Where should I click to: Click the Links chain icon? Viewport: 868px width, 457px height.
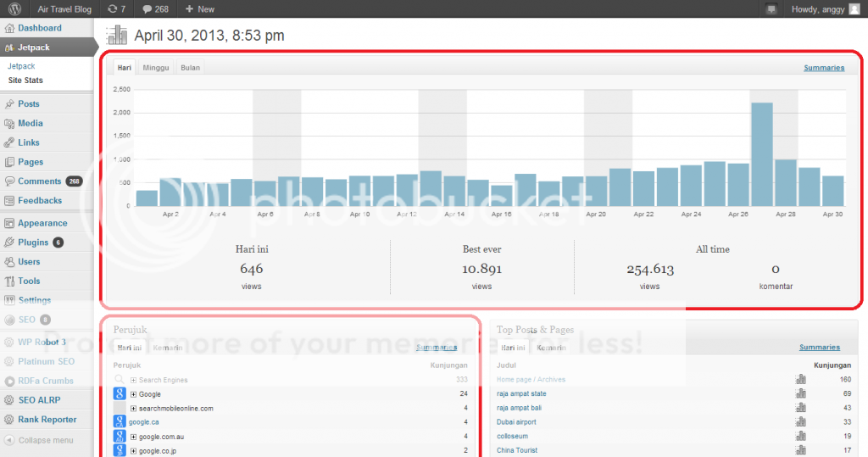click(9, 142)
